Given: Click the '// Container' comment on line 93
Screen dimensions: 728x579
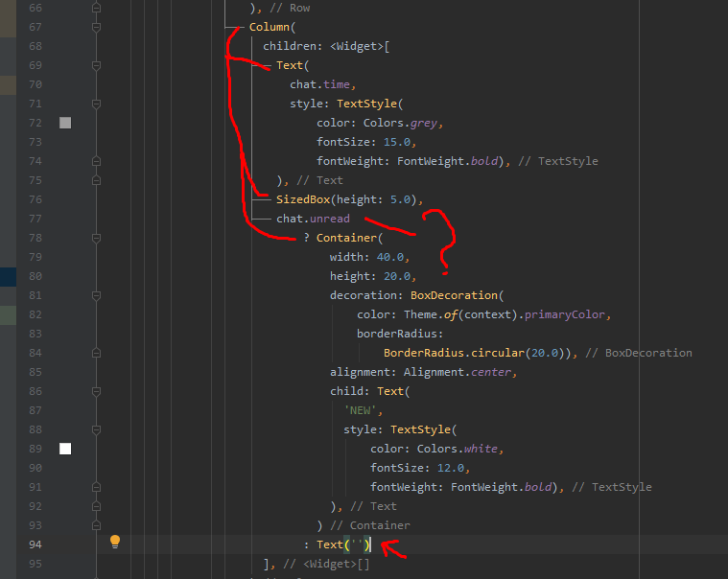Looking at the screenshot, I should point(370,525).
